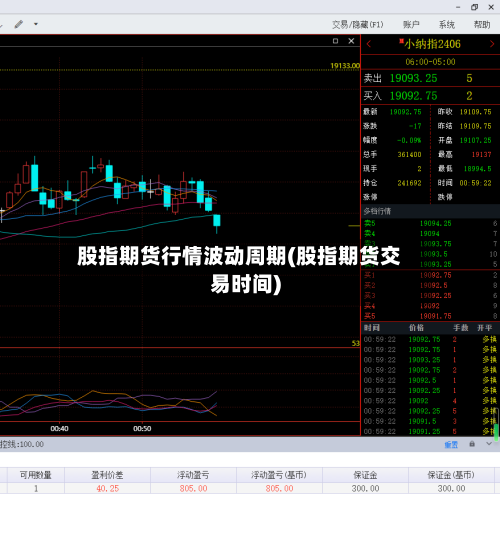500x546 pixels.
Task: Click the 浮动盈亏 column header
Action: coord(193,475)
